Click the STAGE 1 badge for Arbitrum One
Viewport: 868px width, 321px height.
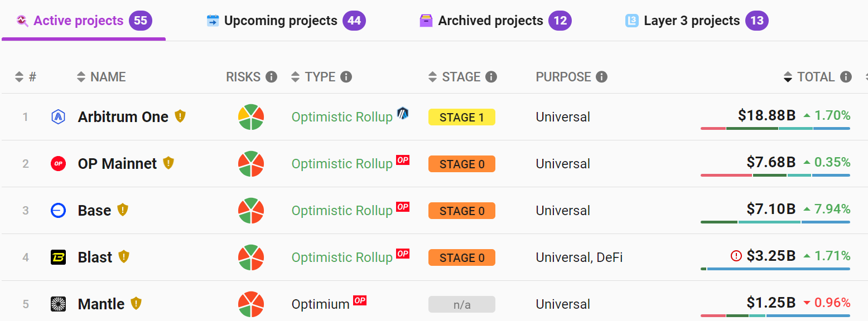pos(461,117)
